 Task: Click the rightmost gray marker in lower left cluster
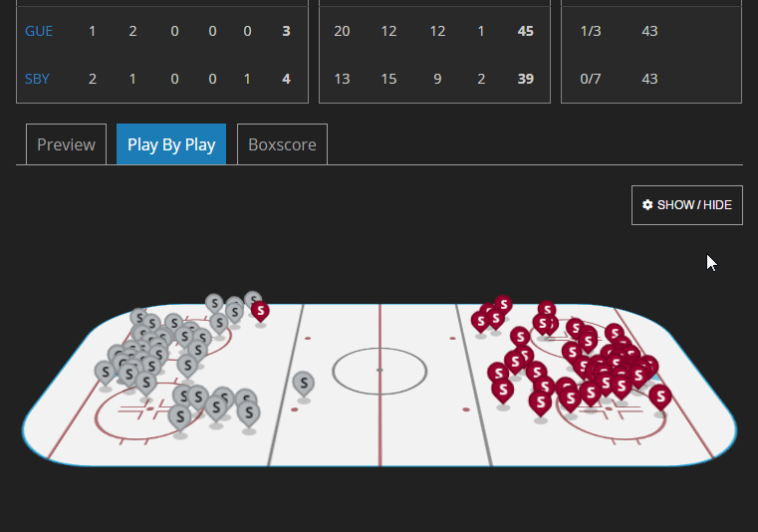point(249,414)
